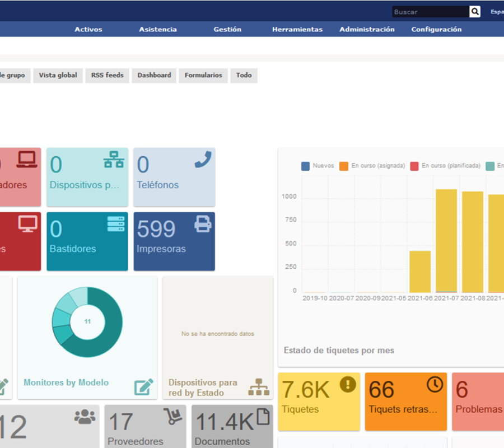The image size is (504, 448).
Task: Focus the Buscar search field
Action: tap(431, 12)
